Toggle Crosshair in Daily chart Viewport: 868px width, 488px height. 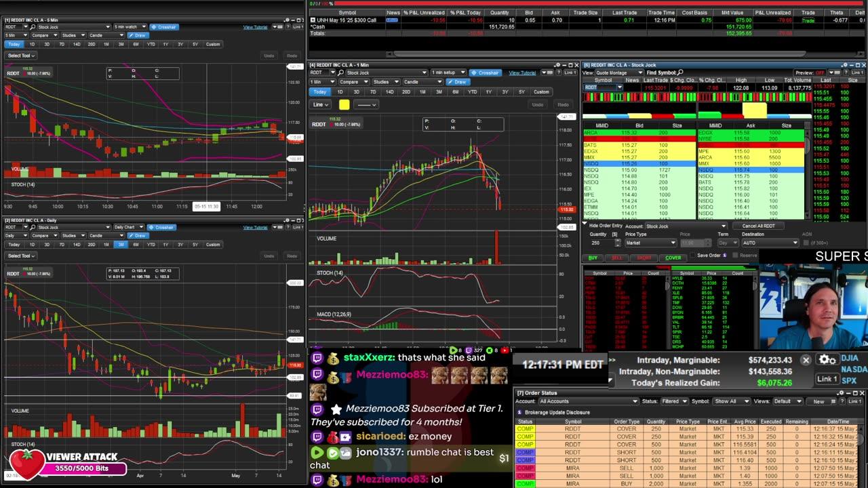coord(161,227)
